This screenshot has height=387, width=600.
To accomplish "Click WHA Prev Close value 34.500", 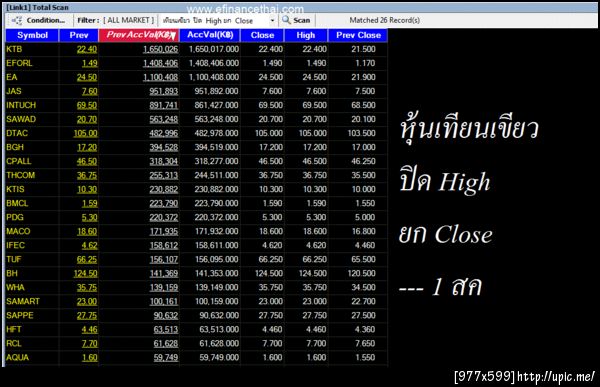I will [x=364, y=287].
